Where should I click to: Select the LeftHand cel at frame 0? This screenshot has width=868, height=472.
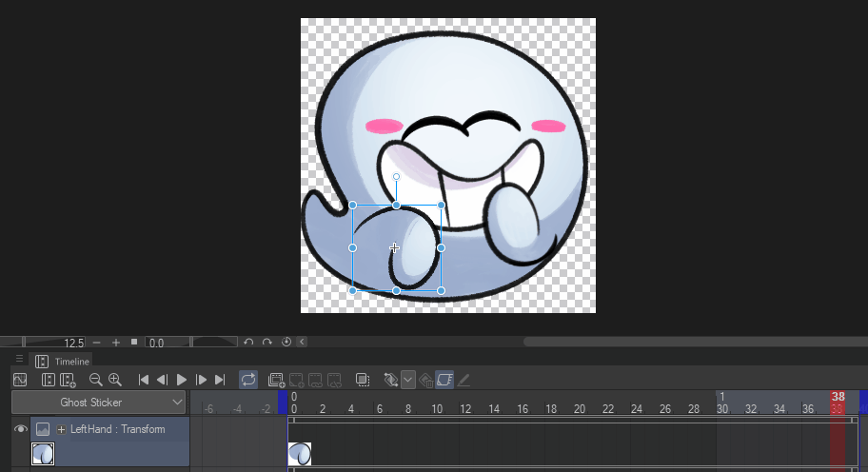pos(300,454)
